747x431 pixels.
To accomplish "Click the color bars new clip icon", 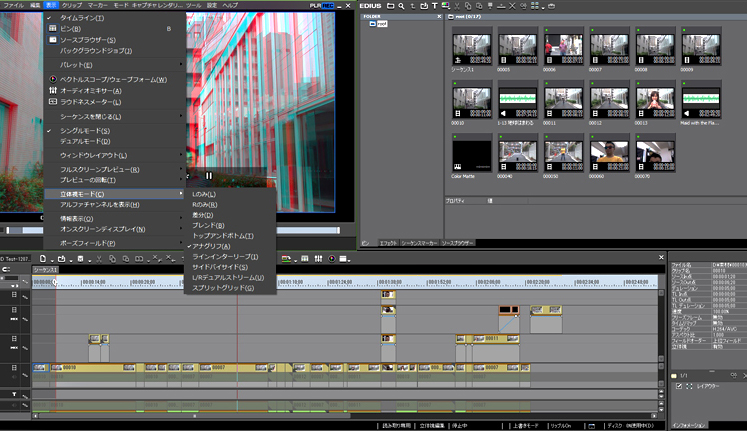I will [445, 6].
